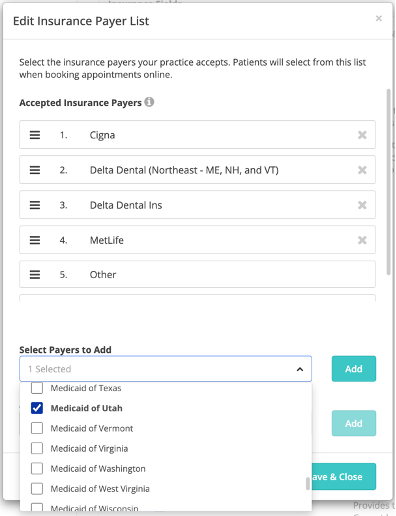Check Medicaid of Virginia option
Viewport: 396px width, 516px height.
37,448
